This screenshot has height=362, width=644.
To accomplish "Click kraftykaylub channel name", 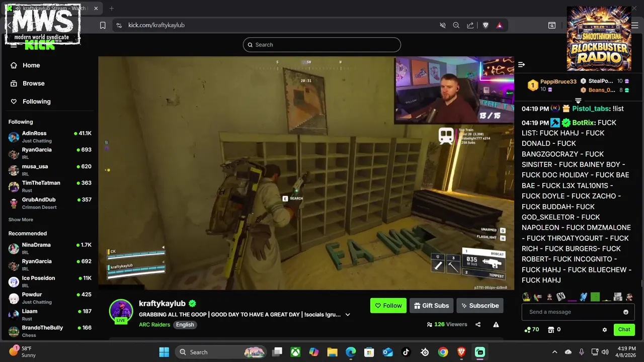I will click(x=162, y=304).
